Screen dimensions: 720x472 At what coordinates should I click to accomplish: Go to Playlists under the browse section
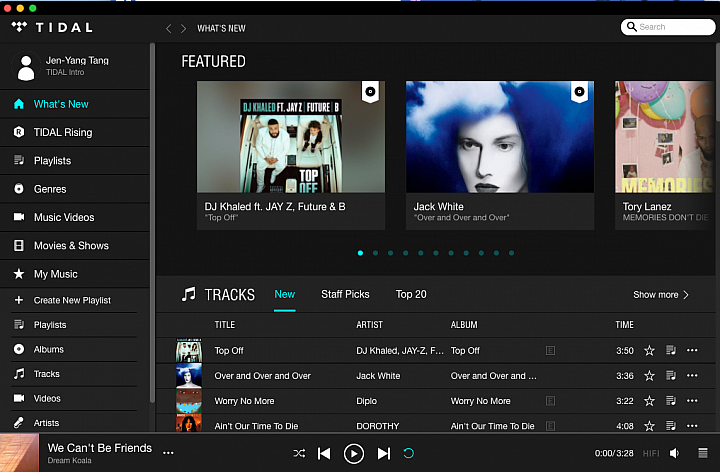pos(74,161)
